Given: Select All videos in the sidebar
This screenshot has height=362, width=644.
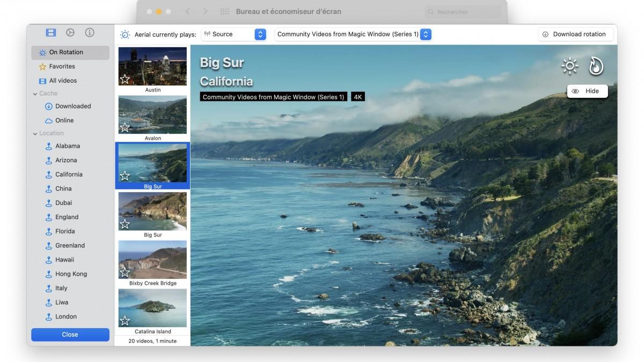Looking at the screenshot, I should coord(62,81).
